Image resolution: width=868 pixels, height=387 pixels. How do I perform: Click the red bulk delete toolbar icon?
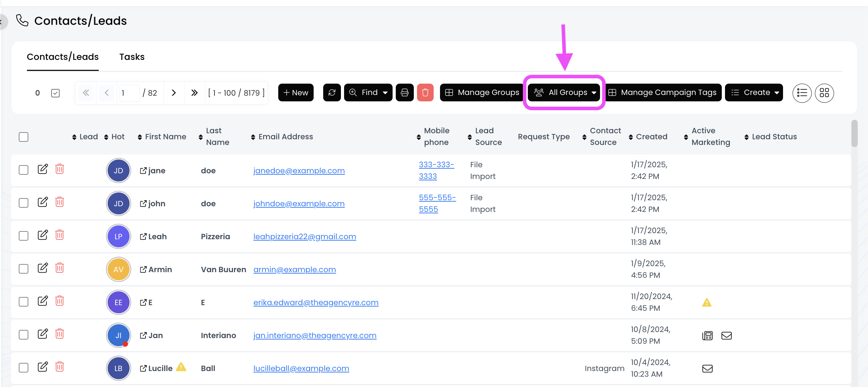tap(425, 92)
